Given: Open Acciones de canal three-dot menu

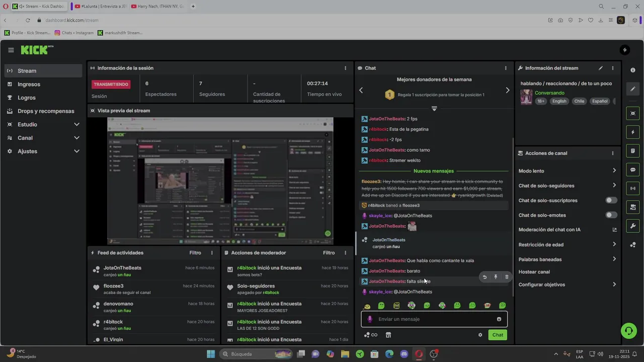Looking at the screenshot, I should 613,153.
